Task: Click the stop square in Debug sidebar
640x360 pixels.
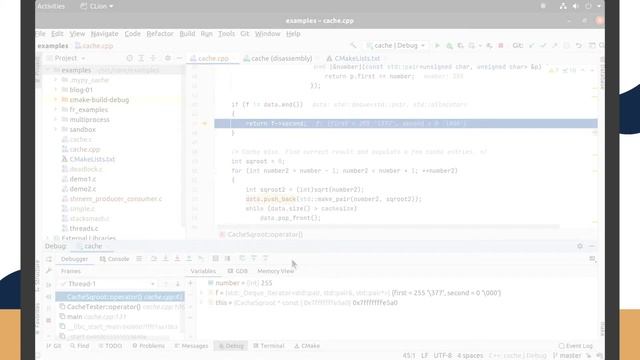Action: tap(49, 320)
